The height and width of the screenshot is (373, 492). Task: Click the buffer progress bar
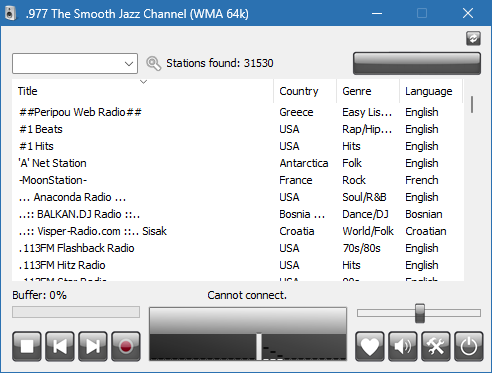pos(76,312)
